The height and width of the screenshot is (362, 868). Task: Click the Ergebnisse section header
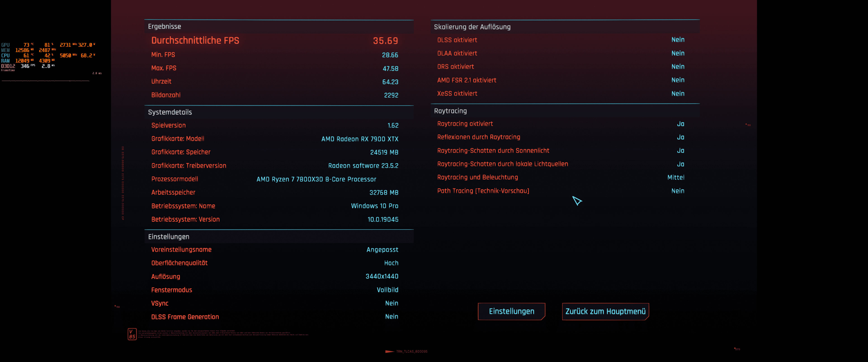tap(164, 26)
